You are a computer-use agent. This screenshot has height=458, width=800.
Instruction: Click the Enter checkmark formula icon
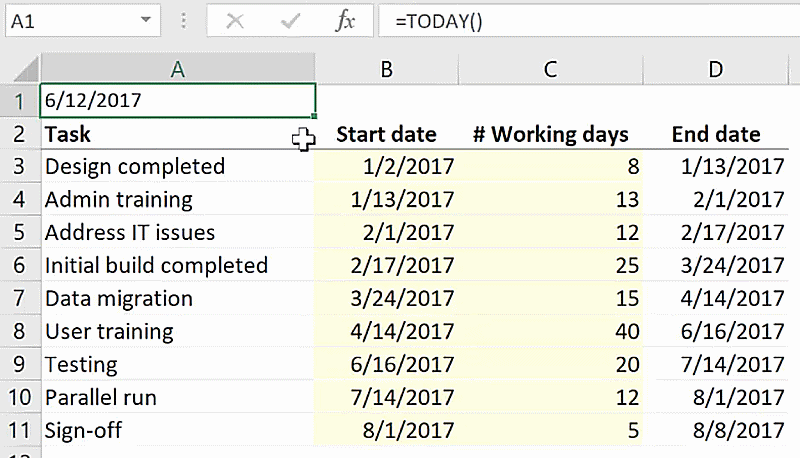point(291,21)
